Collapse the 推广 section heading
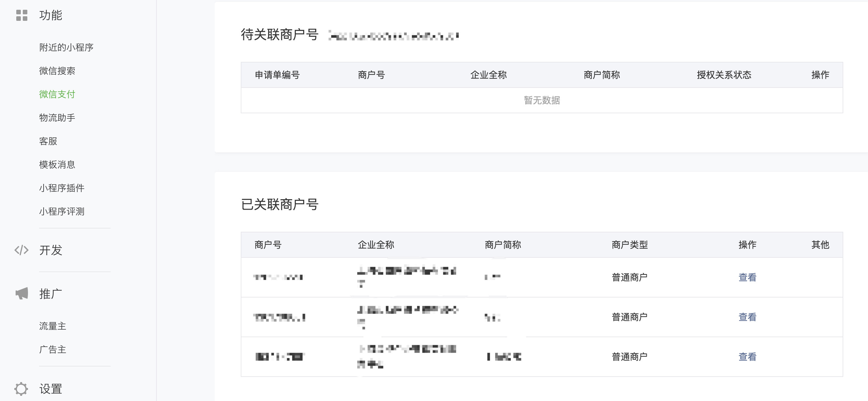This screenshot has height=401, width=868. point(50,294)
